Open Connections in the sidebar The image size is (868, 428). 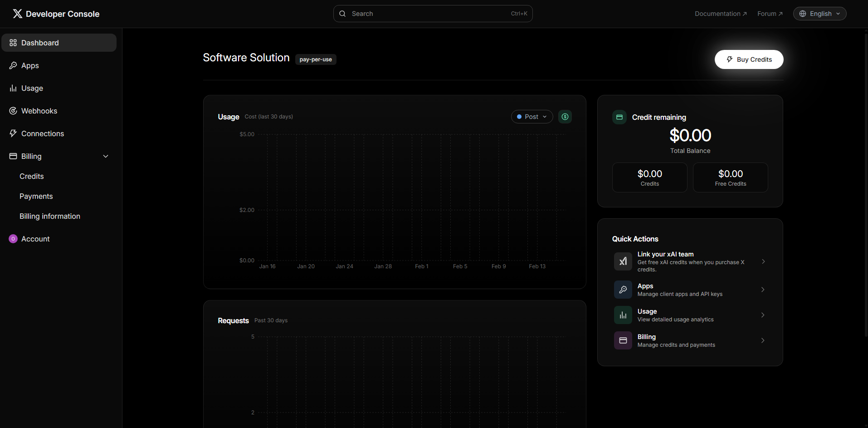pos(43,133)
